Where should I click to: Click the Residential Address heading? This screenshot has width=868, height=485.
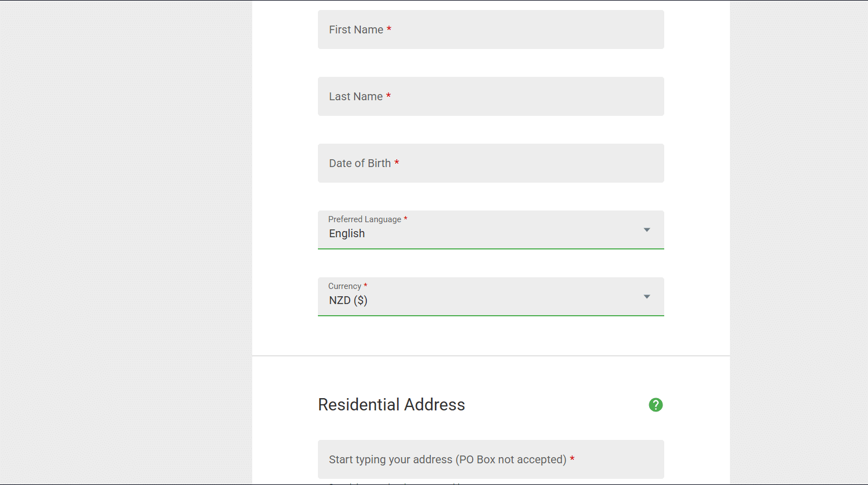tap(391, 405)
